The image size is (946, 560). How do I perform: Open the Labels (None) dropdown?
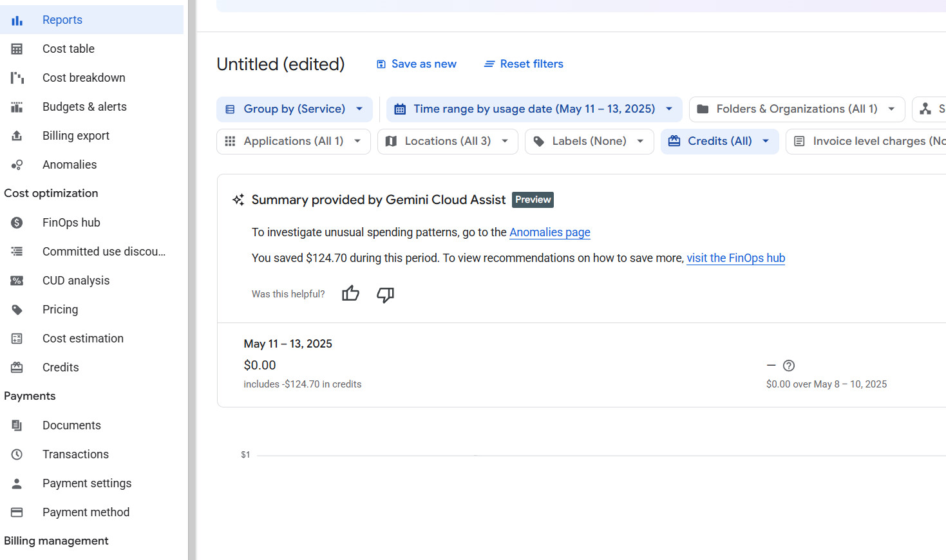click(589, 142)
